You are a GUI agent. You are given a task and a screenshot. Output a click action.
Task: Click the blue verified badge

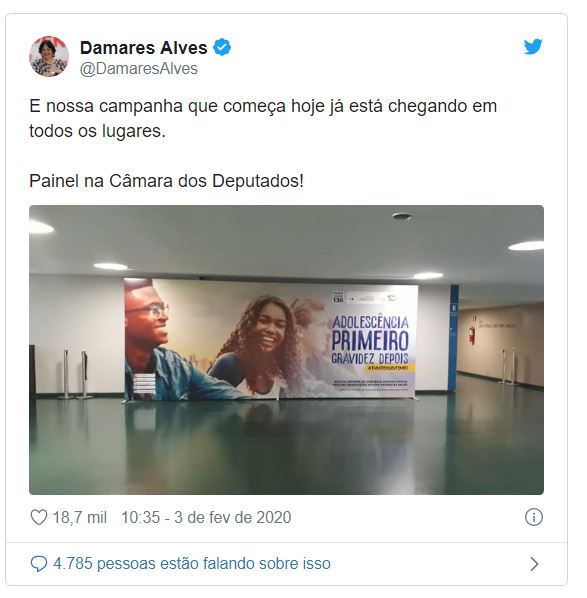pyautogui.click(x=222, y=48)
